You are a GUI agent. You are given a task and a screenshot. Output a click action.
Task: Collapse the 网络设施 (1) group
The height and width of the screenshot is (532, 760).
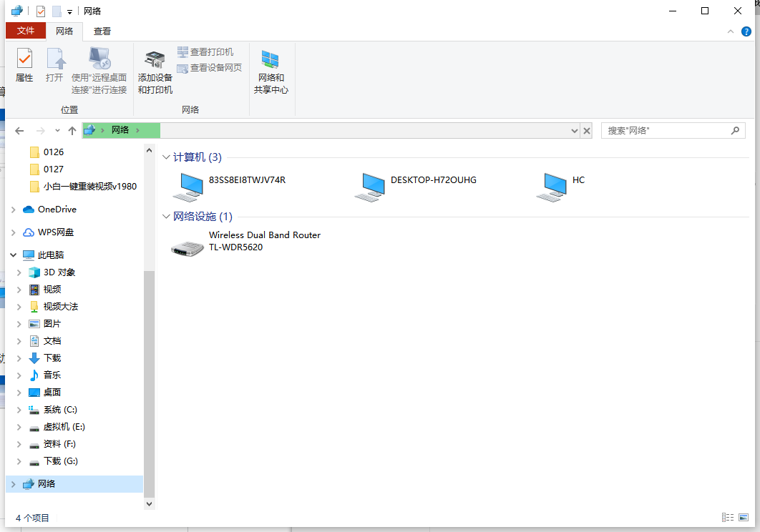click(166, 217)
